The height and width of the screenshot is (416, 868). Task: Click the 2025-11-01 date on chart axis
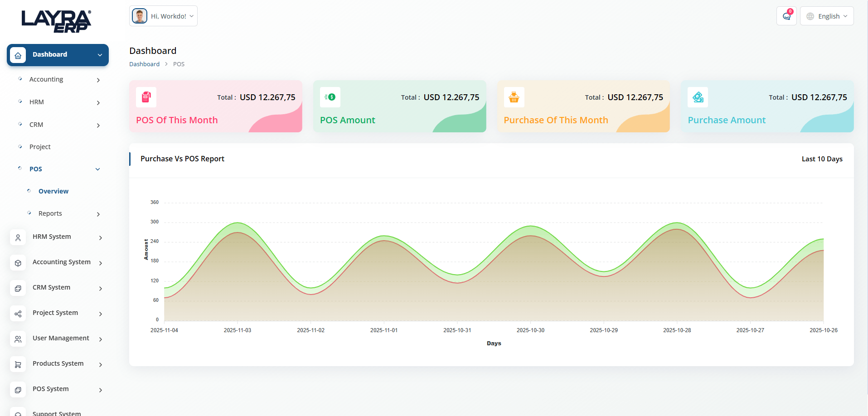click(x=384, y=330)
